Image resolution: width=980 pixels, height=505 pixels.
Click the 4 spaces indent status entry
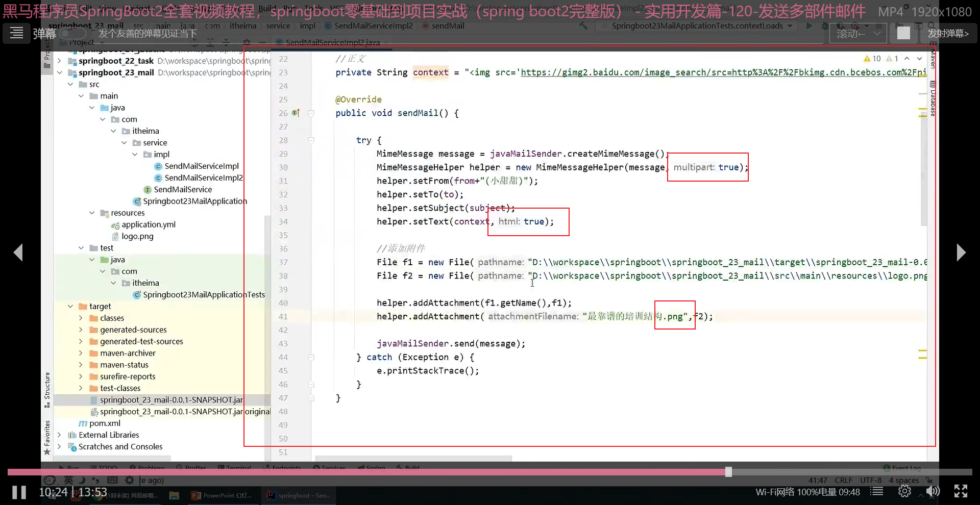coord(903,481)
